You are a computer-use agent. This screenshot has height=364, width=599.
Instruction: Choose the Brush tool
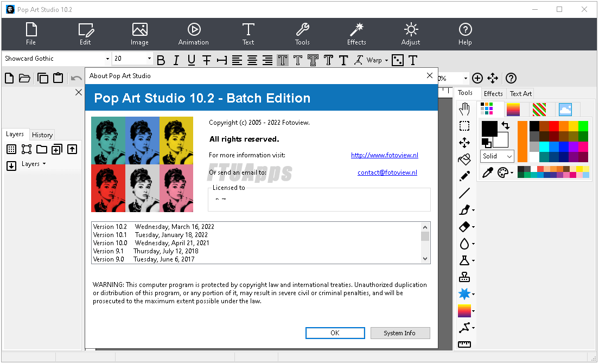coord(464,210)
